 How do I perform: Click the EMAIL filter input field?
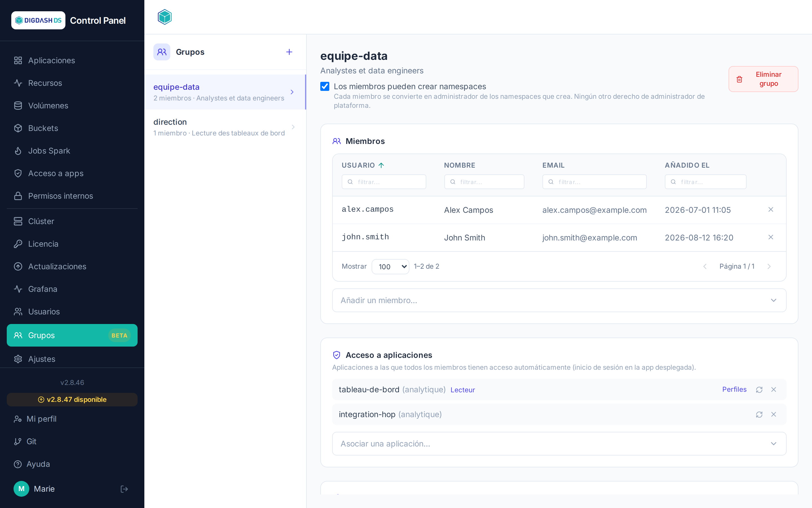594,182
